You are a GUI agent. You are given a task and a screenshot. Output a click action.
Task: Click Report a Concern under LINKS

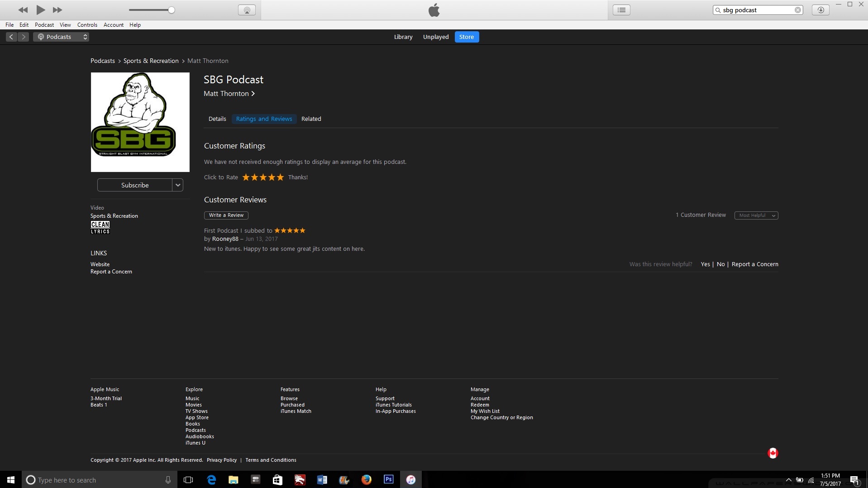(111, 272)
